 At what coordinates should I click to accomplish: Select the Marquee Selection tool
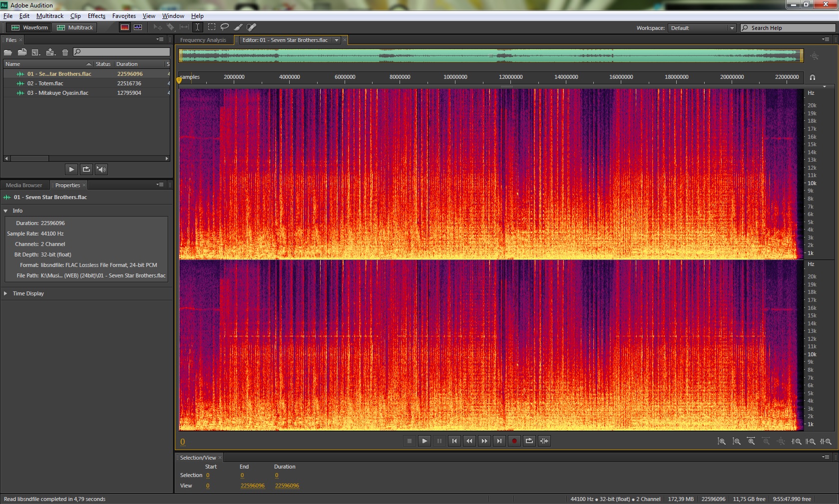pyautogui.click(x=212, y=27)
